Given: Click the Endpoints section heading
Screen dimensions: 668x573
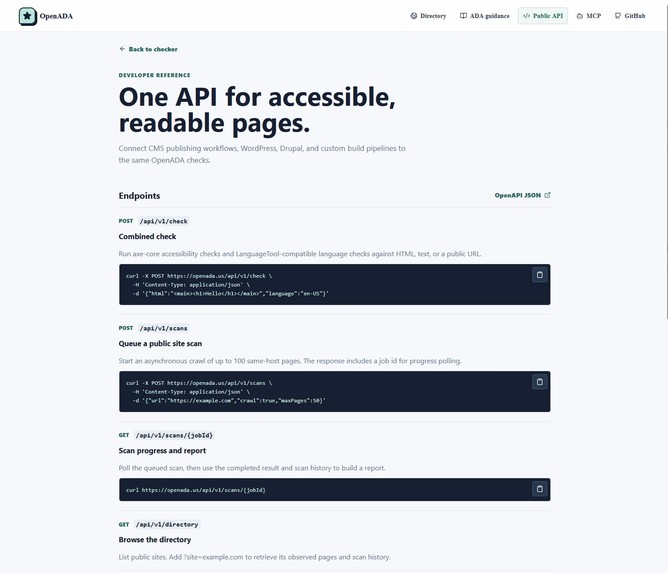Looking at the screenshot, I should [x=139, y=196].
